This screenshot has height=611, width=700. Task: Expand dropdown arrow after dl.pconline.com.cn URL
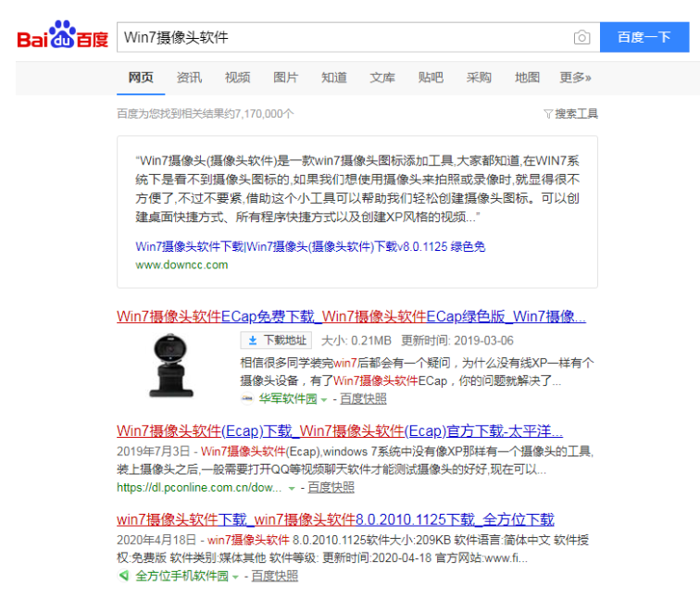pyautogui.click(x=292, y=488)
